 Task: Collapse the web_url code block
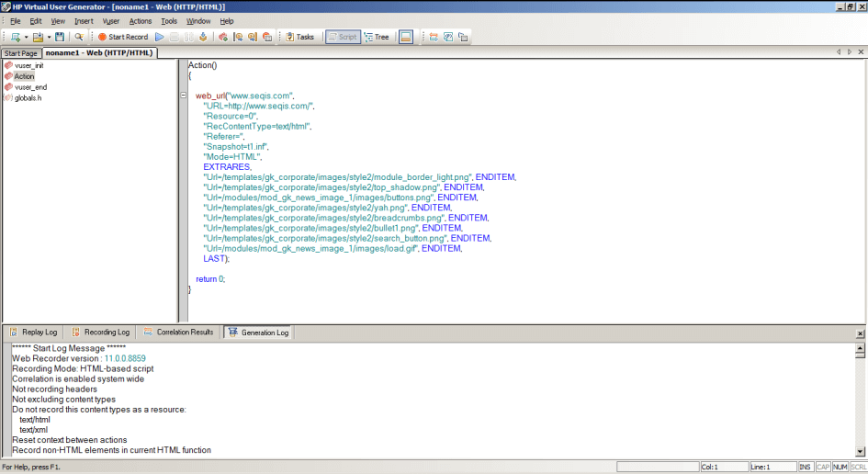(184, 96)
